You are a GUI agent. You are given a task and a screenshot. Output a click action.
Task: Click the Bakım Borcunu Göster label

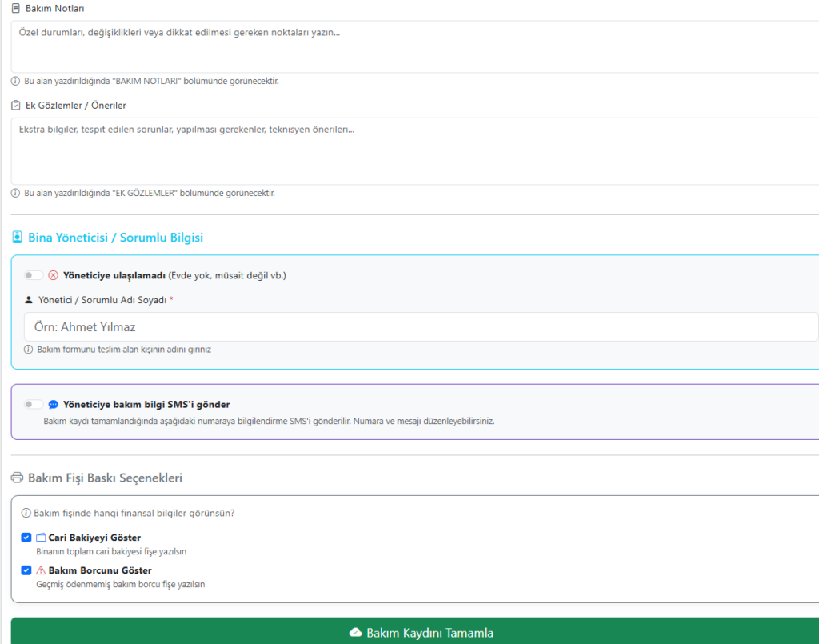pyautogui.click(x=100, y=570)
